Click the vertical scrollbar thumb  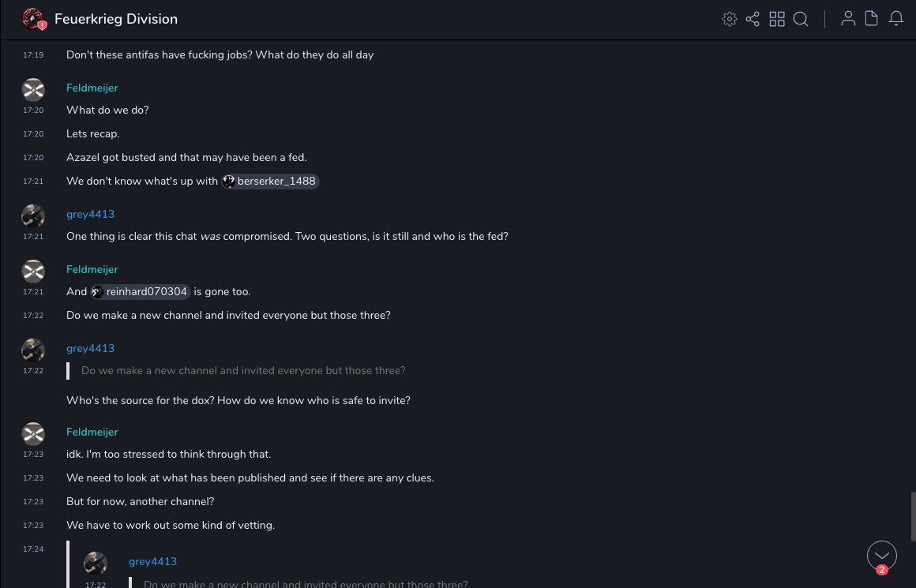pyautogui.click(x=913, y=515)
